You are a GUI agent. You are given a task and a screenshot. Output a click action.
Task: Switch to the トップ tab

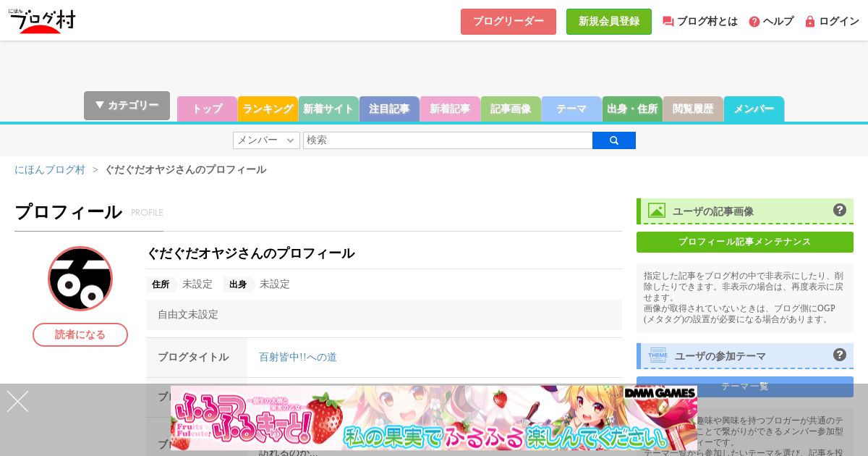coord(207,109)
